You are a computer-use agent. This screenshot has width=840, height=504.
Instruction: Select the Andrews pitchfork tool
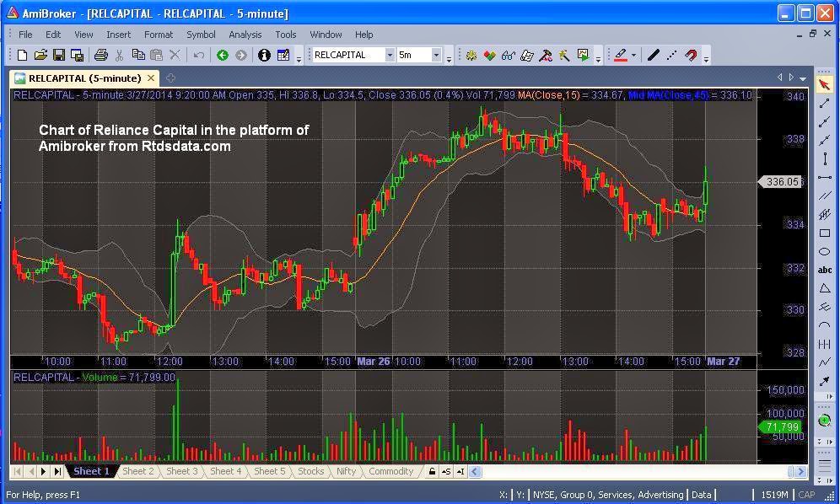pyautogui.click(x=825, y=307)
